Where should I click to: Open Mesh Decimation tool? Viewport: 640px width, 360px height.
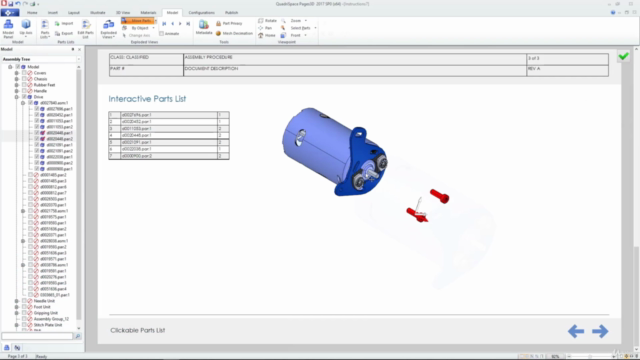(x=234, y=33)
